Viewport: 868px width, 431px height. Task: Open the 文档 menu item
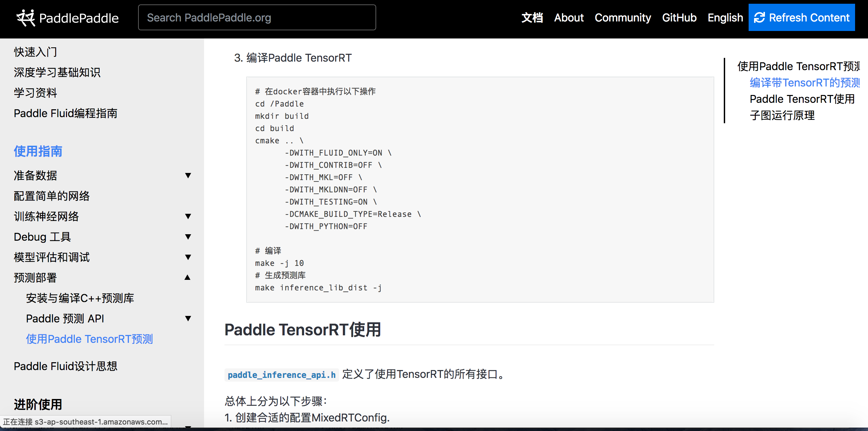[532, 18]
